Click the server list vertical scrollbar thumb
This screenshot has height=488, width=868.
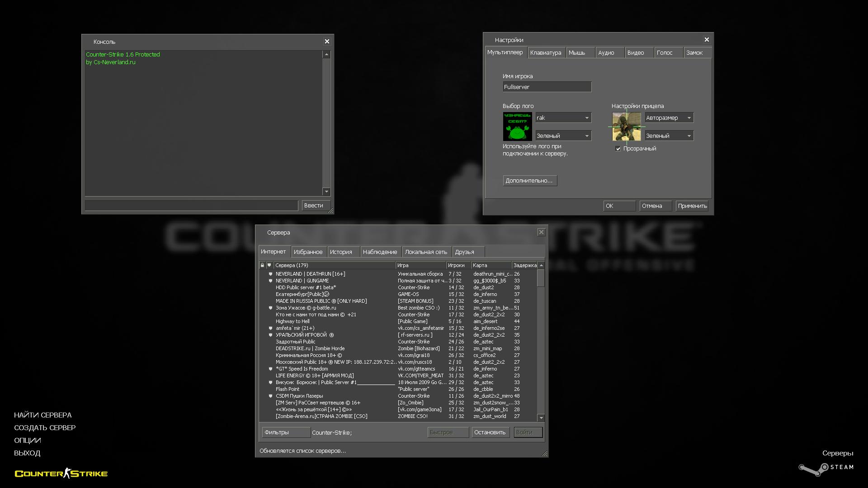pyautogui.click(x=541, y=277)
